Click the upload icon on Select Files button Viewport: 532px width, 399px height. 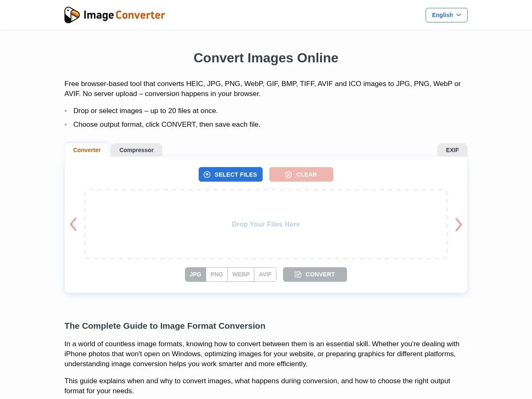click(207, 175)
